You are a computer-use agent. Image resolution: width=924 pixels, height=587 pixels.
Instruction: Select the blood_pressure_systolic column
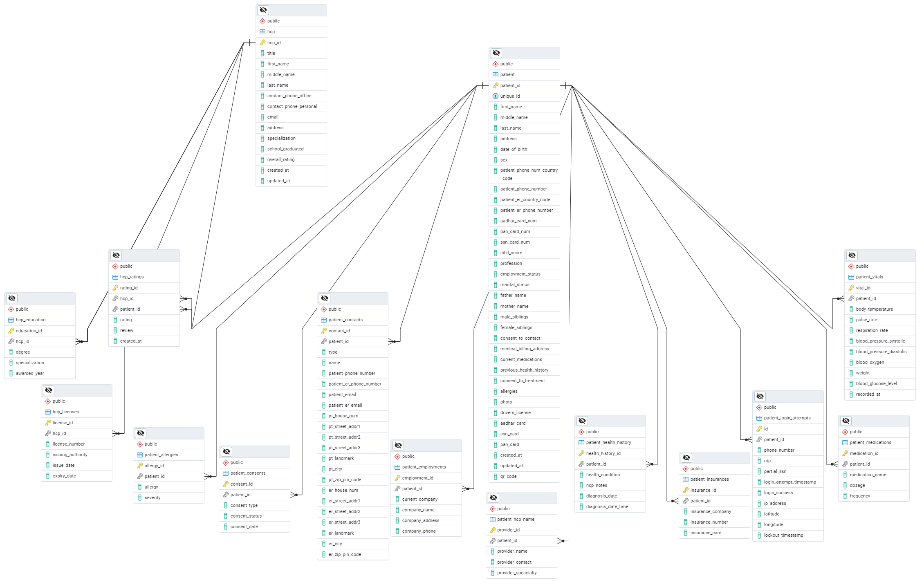(x=880, y=341)
